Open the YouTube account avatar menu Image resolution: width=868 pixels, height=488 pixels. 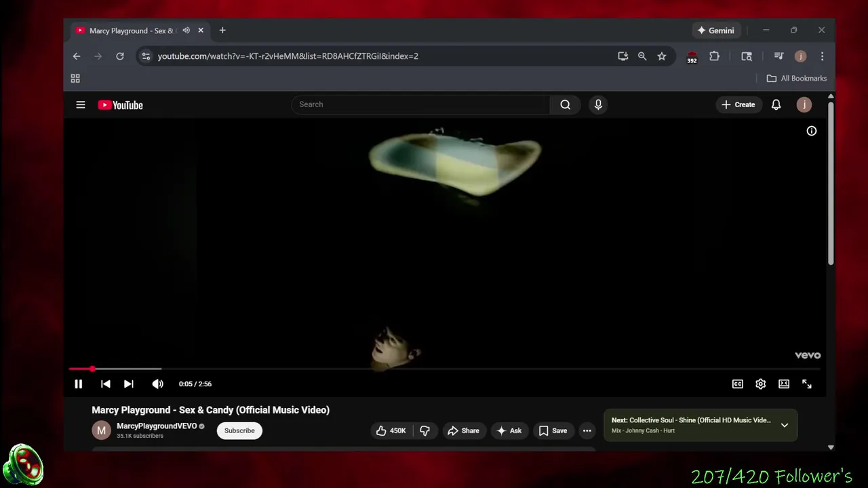click(x=804, y=104)
